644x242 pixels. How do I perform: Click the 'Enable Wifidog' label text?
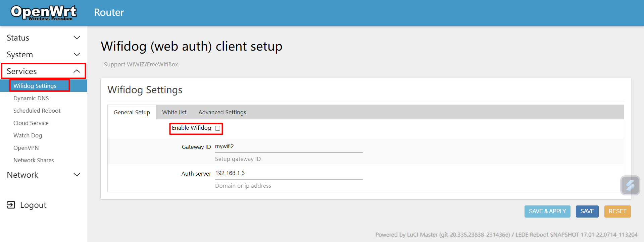191,128
